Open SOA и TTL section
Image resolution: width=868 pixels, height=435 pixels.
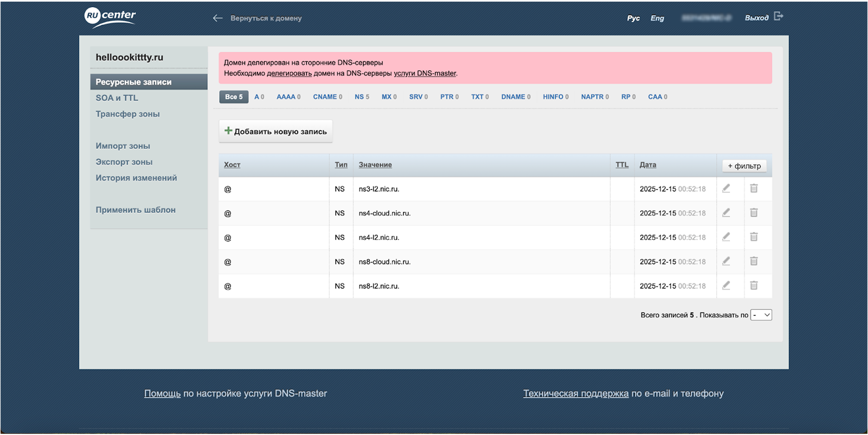click(117, 98)
